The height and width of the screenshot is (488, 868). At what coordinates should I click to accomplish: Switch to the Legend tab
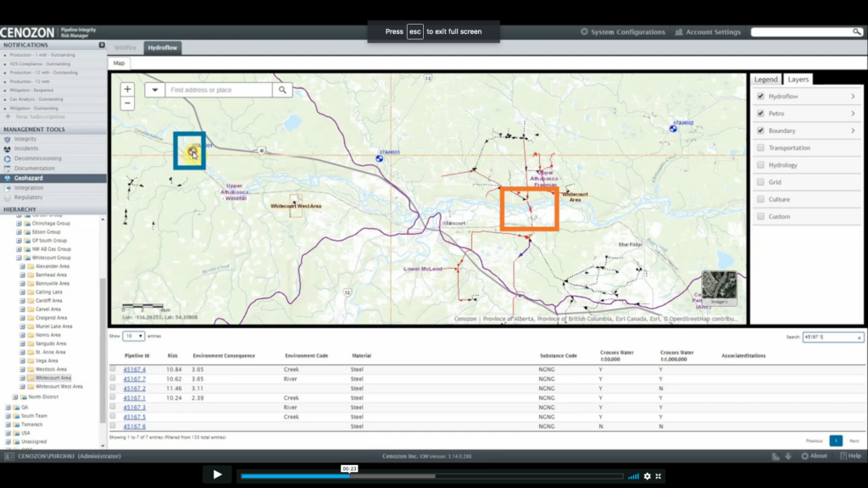765,79
